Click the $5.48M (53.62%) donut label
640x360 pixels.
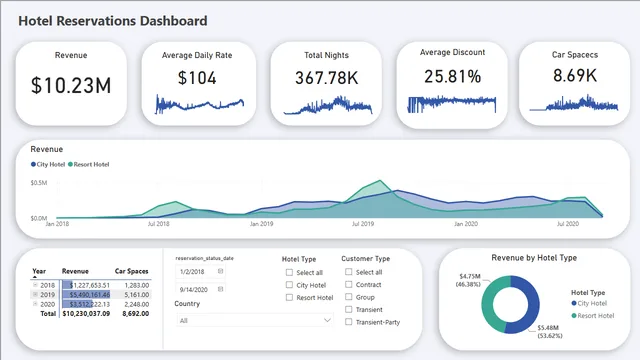549,331
